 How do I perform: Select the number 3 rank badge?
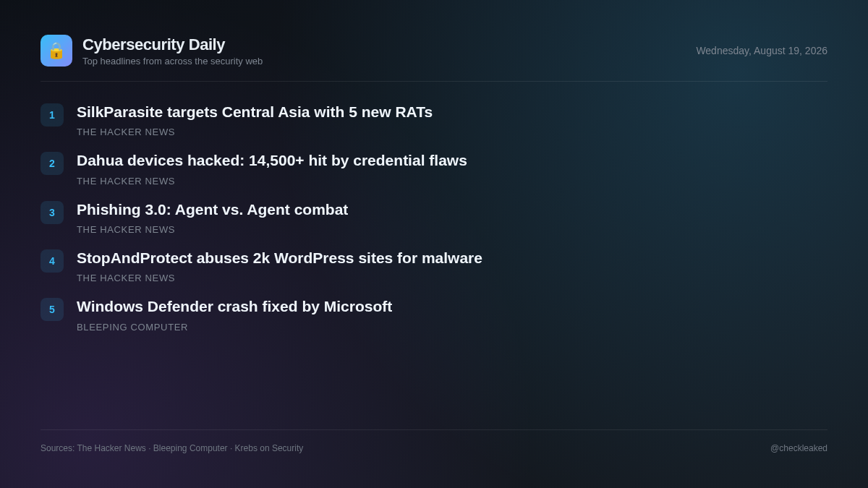click(52, 213)
